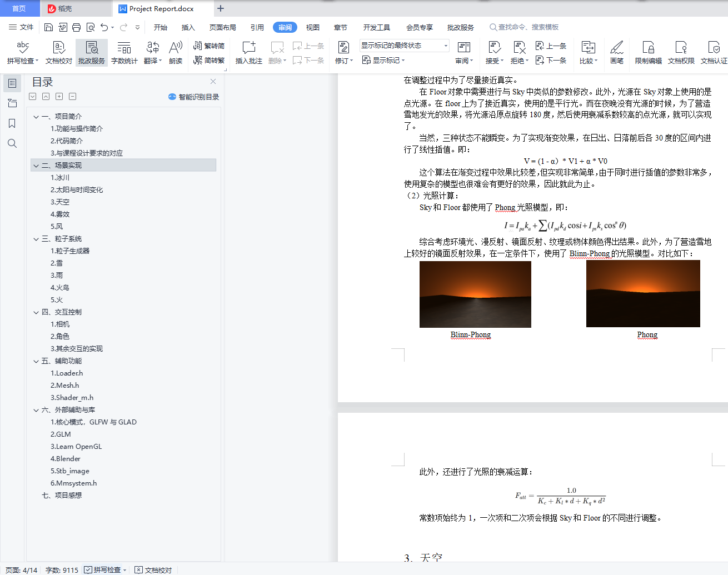Toggle 拼写检查 checkbox in status bar

88,570
